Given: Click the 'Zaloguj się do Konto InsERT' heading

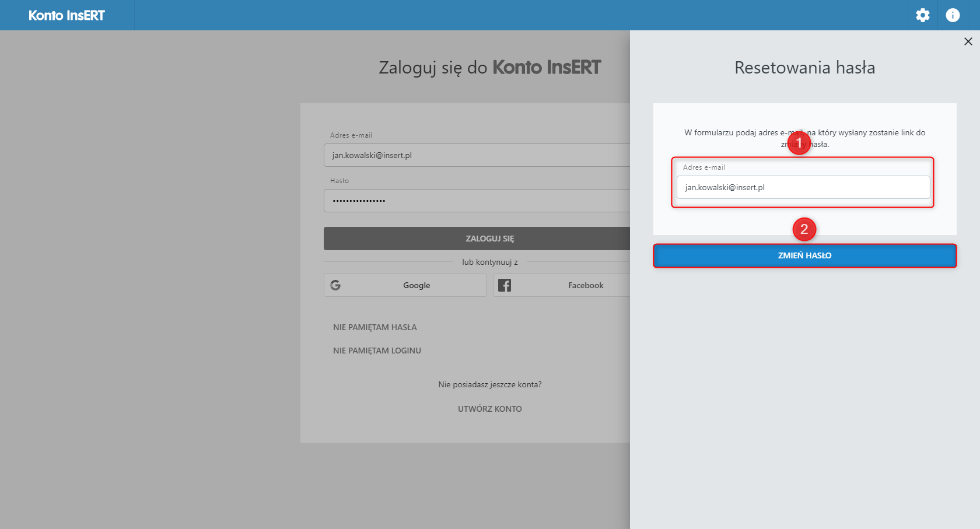Looking at the screenshot, I should point(490,68).
